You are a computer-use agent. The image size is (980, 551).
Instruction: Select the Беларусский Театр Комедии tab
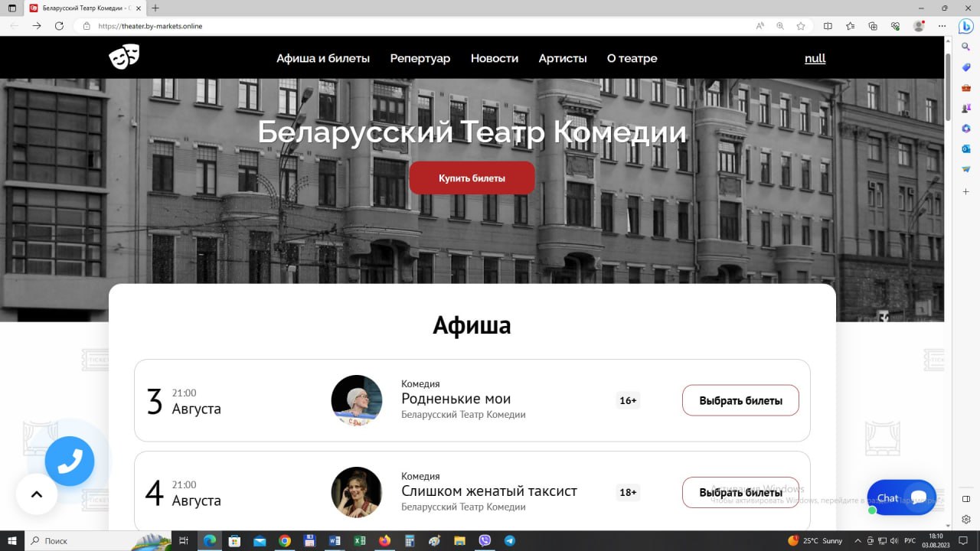pos(86,8)
